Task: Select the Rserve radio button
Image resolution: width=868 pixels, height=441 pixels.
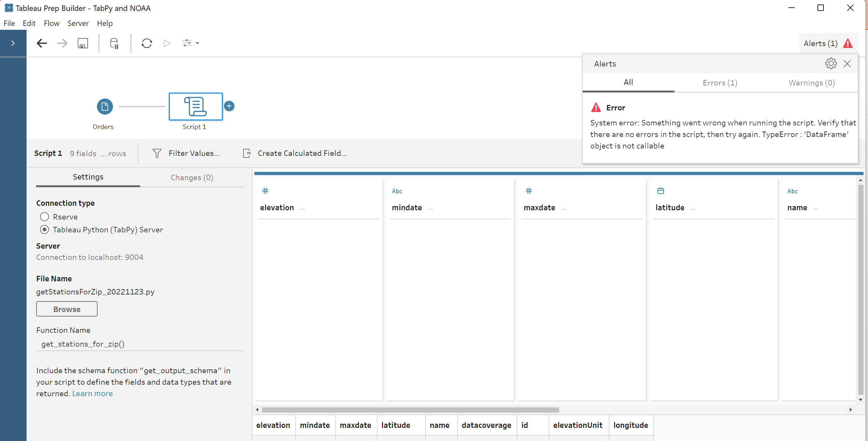Action: (x=44, y=217)
